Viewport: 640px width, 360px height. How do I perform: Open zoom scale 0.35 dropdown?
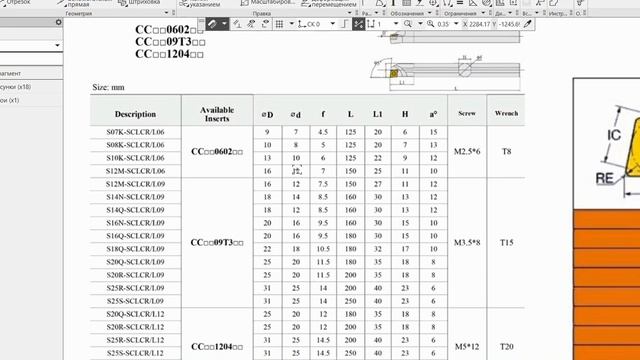pos(456,24)
